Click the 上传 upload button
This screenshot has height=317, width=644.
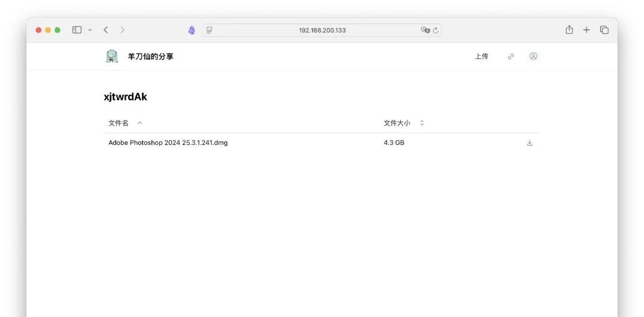tap(481, 57)
